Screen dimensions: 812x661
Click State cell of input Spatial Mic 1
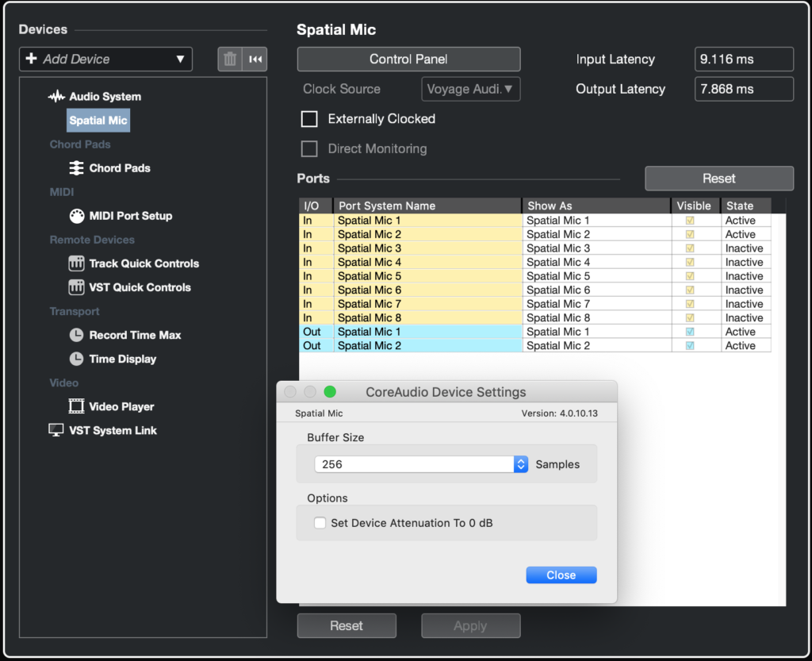[745, 221]
